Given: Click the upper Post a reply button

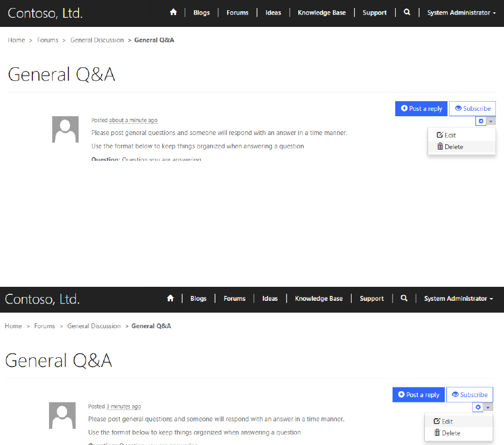Looking at the screenshot, I should point(421,109).
